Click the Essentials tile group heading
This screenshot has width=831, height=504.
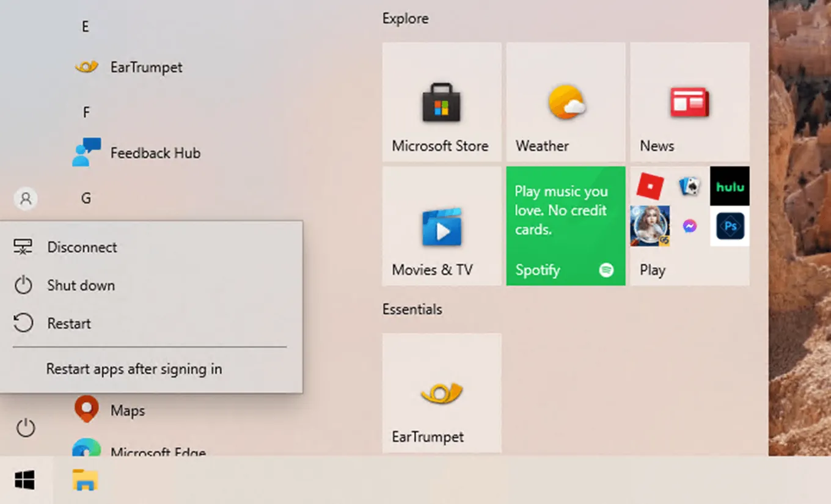point(412,310)
